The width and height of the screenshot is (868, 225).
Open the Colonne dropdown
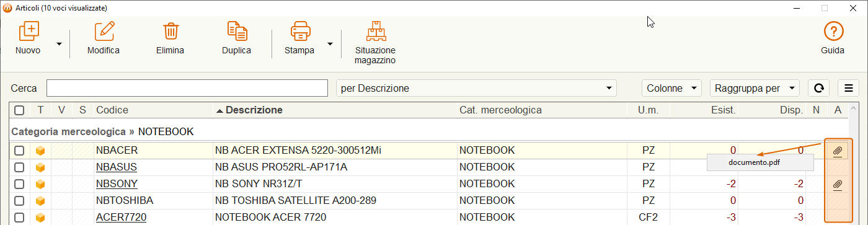[x=671, y=89]
